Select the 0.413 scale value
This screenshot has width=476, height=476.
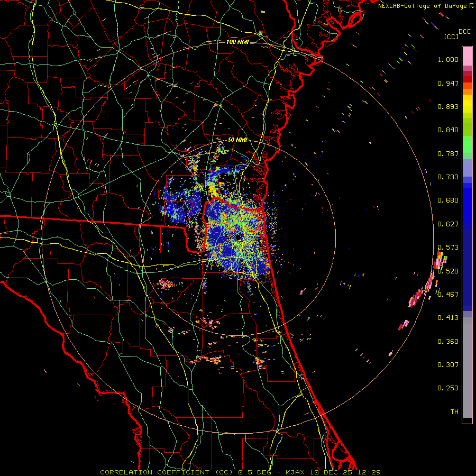click(x=448, y=318)
